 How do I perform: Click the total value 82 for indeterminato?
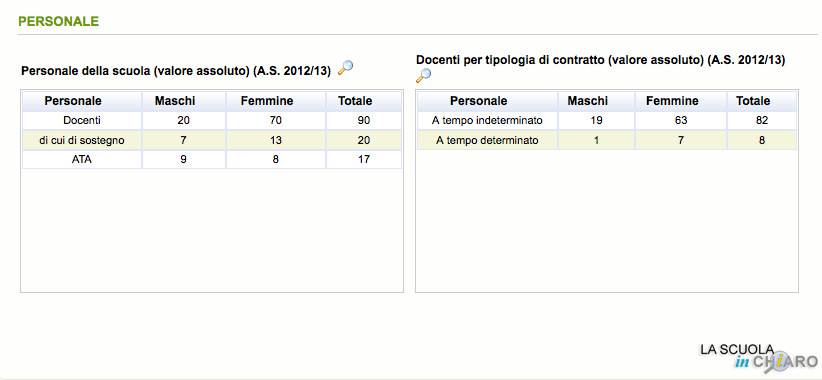click(762, 121)
